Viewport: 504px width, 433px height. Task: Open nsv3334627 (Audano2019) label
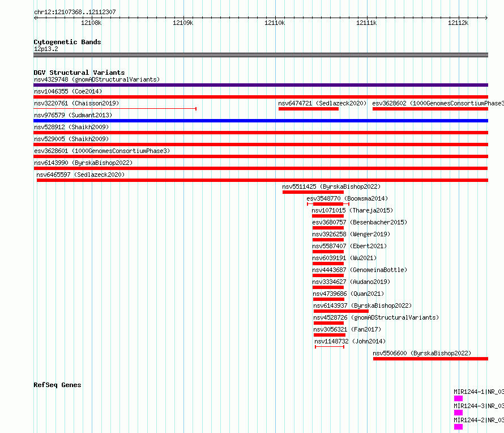[351, 282]
